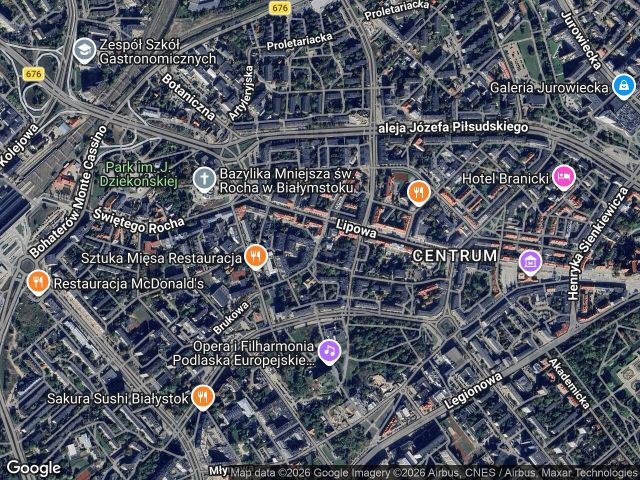Click the aleja Józefa Piłsudskiego label
The image size is (640, 480).
point(453,128)
